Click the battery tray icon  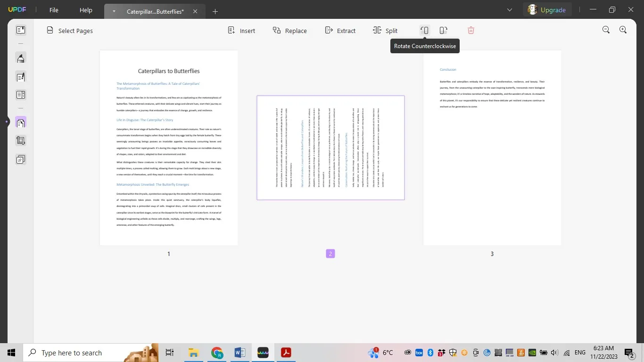point(544,353)
